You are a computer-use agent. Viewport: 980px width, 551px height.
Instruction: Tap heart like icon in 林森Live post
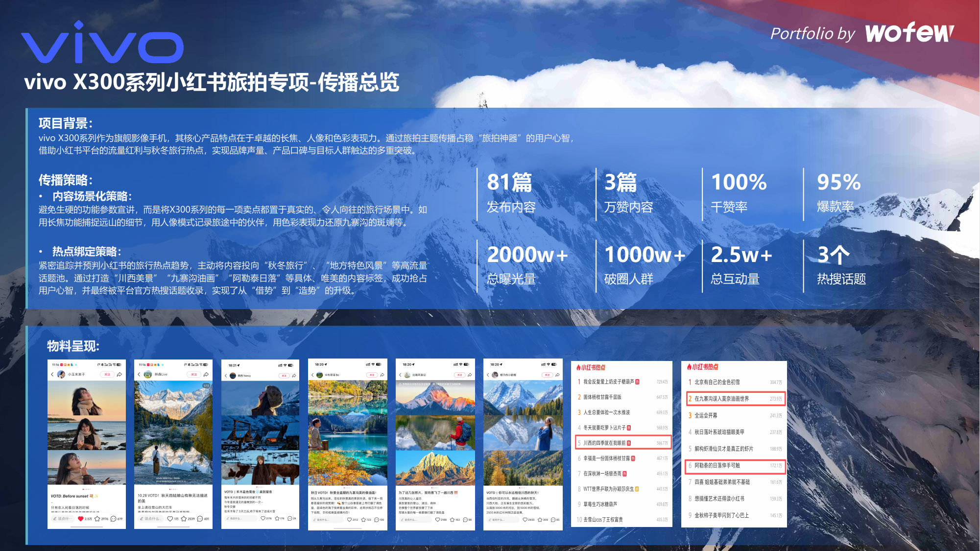coord(170,519)
